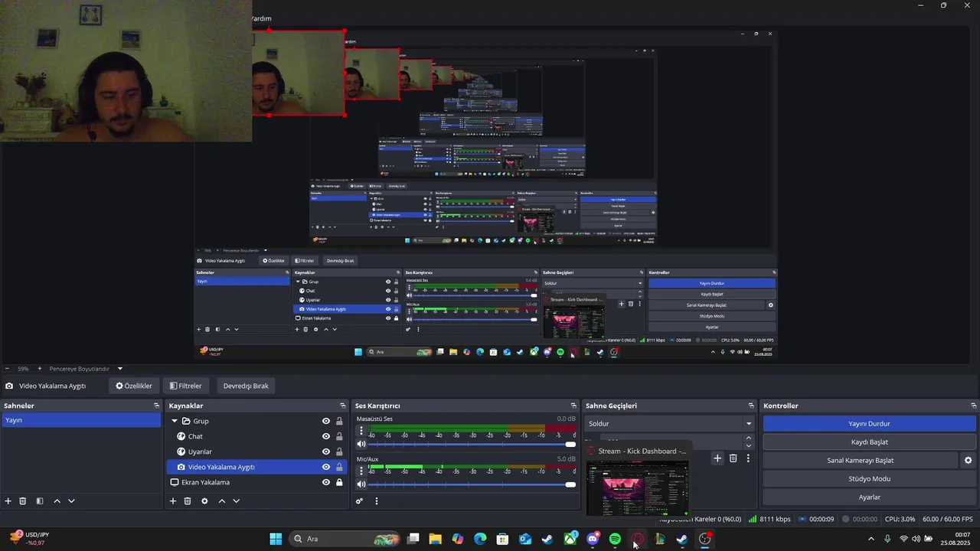Open Filtreler for selected source
Screen dimensions: 980x551
pos(186,386)
